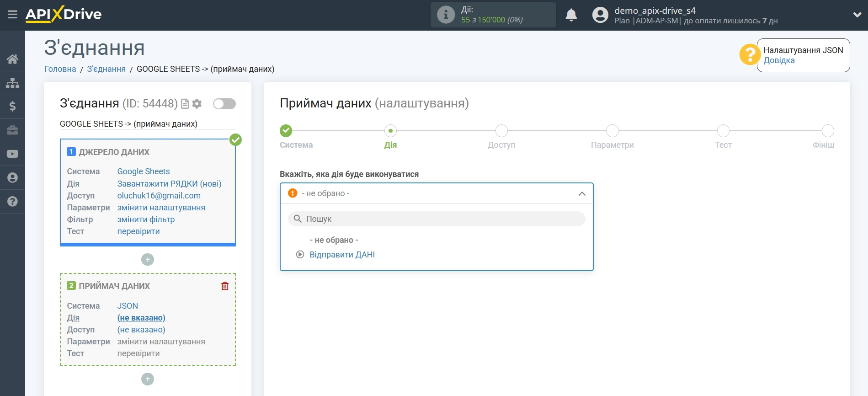This screenshot has height=396, width=868.
Task: Click receiver Дія (не вказано) link
Action: 141,318
